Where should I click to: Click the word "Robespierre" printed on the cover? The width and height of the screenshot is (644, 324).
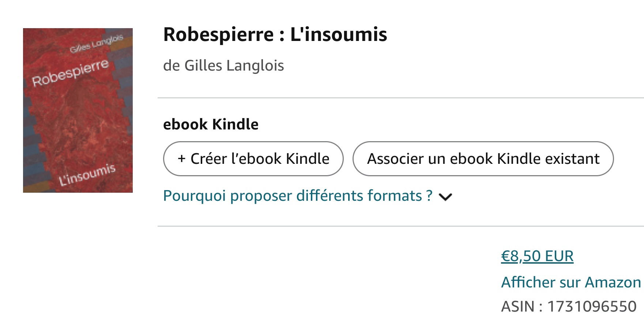pos(70,73)
